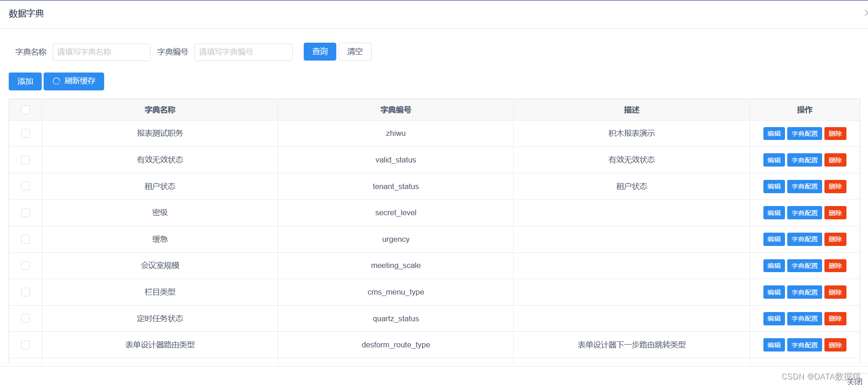The image size is (868, 385).
Task: Delete the desform_route_type dictionary
Action: click(x=835, y=345)
